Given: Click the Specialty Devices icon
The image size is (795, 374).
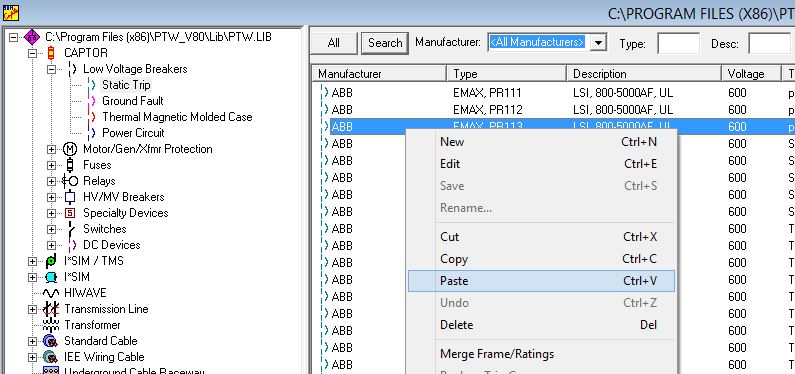Looking at the screenshot, I should point(70,213).
